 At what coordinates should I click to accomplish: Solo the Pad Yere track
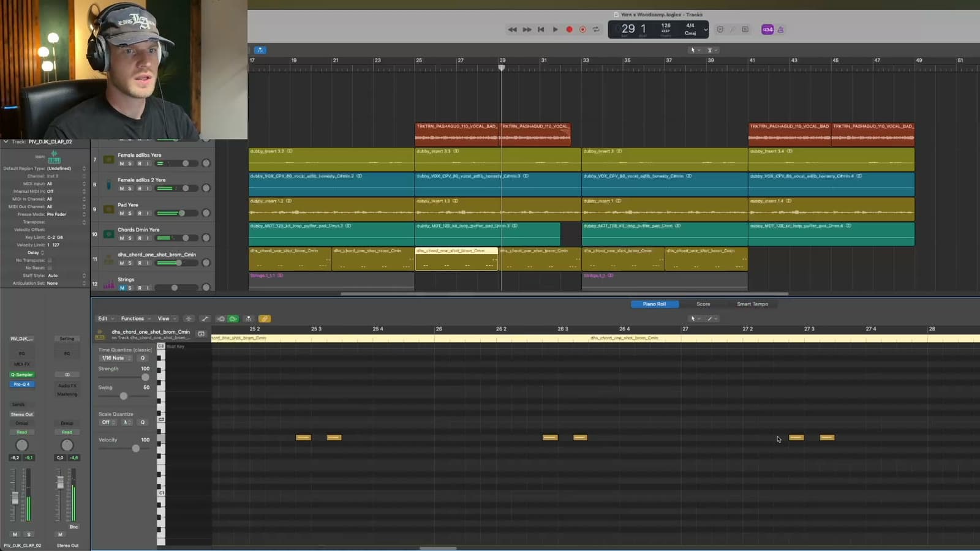tap(130, 213)
